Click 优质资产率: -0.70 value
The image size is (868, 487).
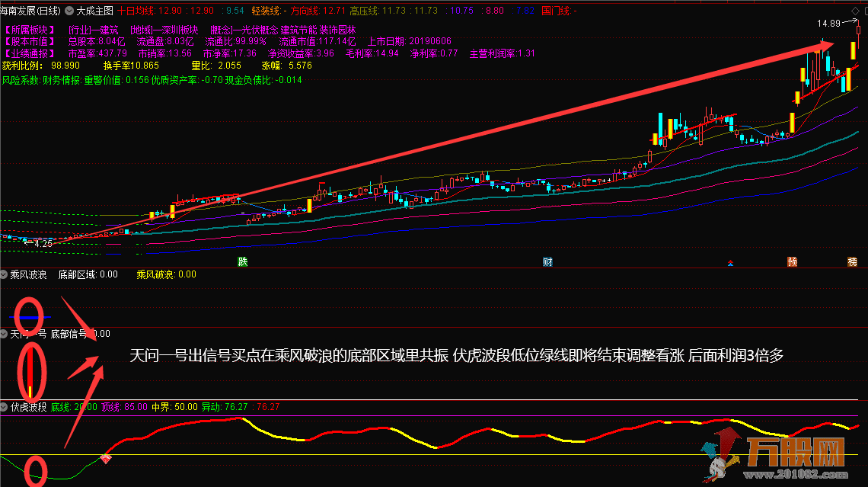pyautogui.click(x=187, y=80)
